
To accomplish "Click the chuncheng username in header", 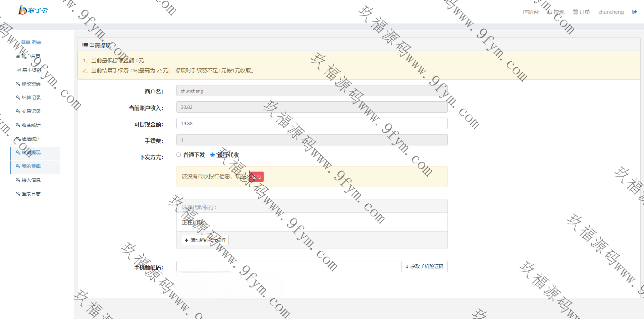I will (x=611, y=12).
